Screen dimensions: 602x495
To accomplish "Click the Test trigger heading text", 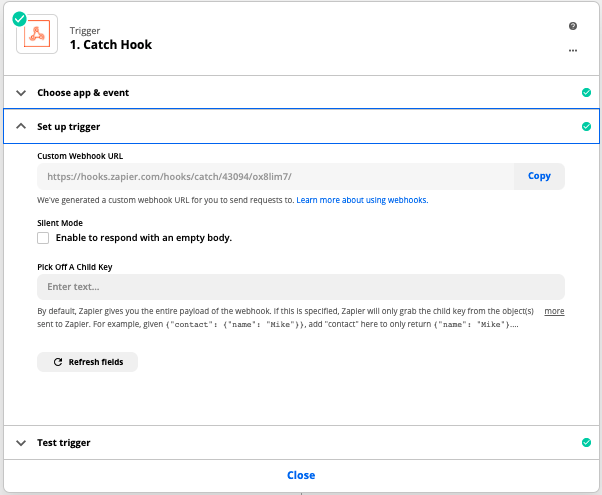I will [64, 443].
